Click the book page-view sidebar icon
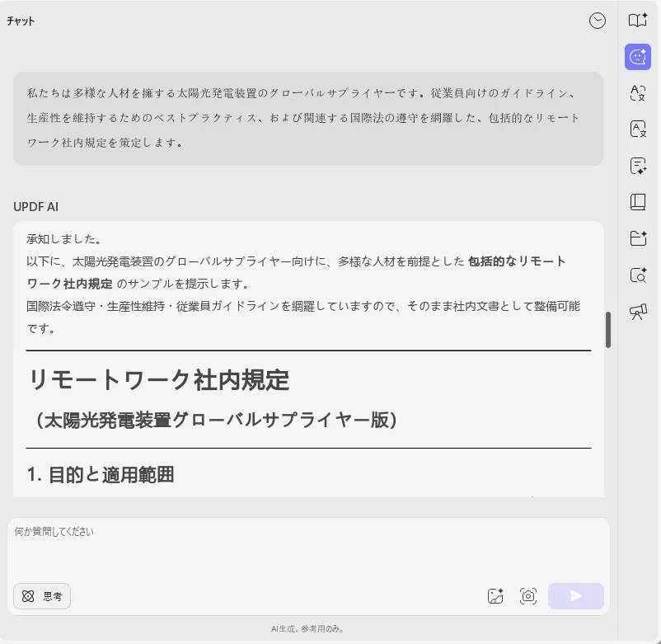The image size is (661, 644). point(636,202)
